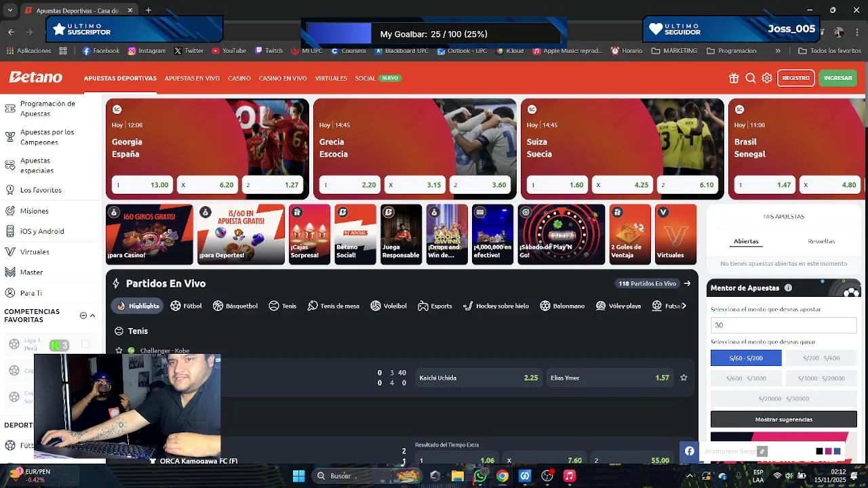The height and width of the screenshot is (488, 868).
Task: Open Casino en Vivo menu item
Action: (283, 78)
